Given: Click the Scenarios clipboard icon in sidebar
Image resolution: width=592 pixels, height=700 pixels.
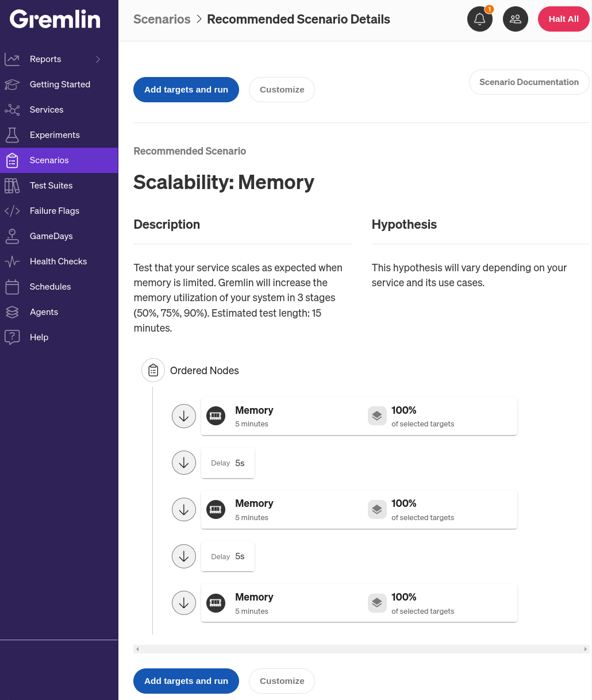Looking at the screenshot, I should (x=12, y=160).
